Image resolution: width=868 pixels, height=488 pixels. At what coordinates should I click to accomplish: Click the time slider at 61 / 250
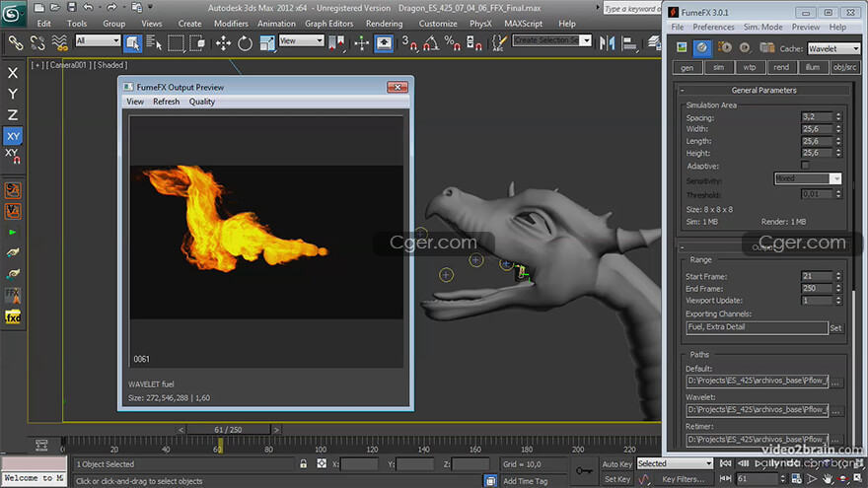coord(228,430)
